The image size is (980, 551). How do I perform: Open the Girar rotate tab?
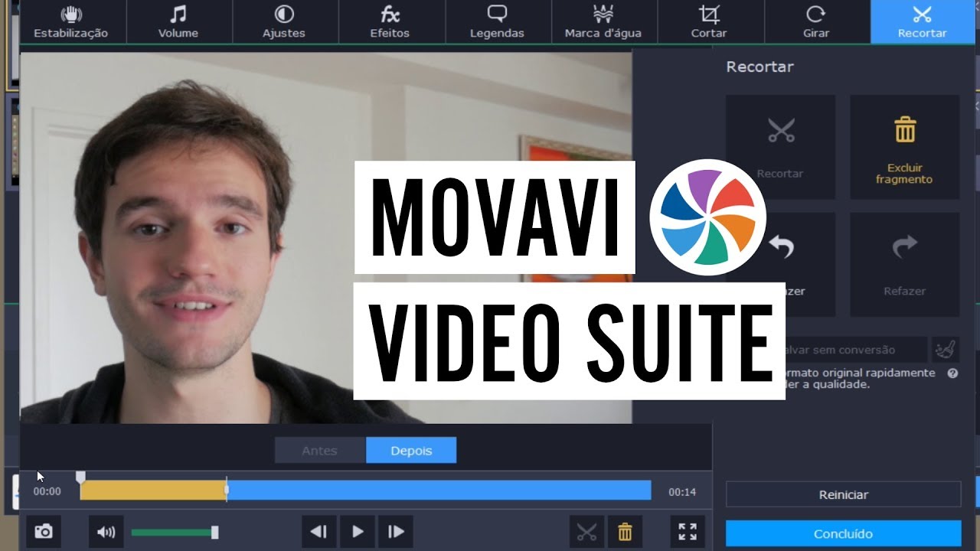pyautogui.click(x=815, y=22)
